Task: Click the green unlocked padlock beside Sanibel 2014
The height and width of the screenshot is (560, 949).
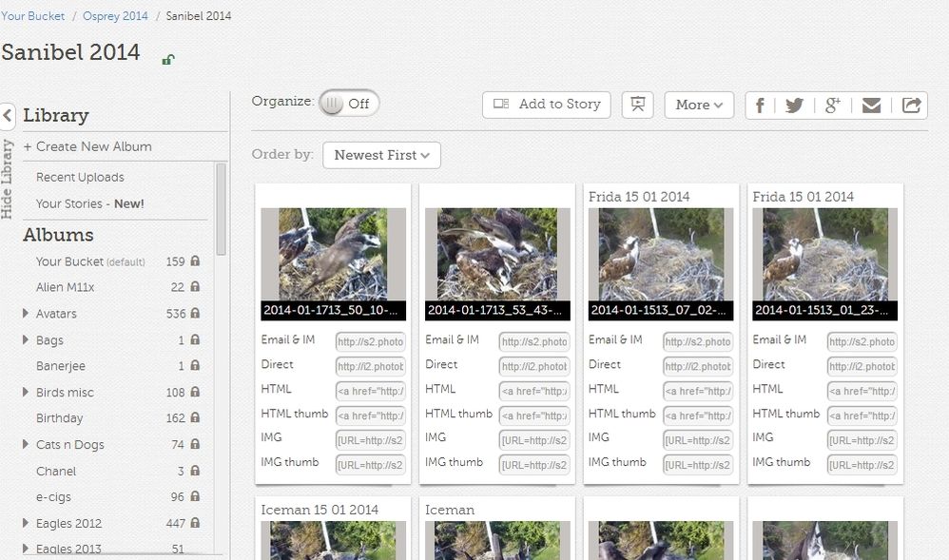Action: 168,59
